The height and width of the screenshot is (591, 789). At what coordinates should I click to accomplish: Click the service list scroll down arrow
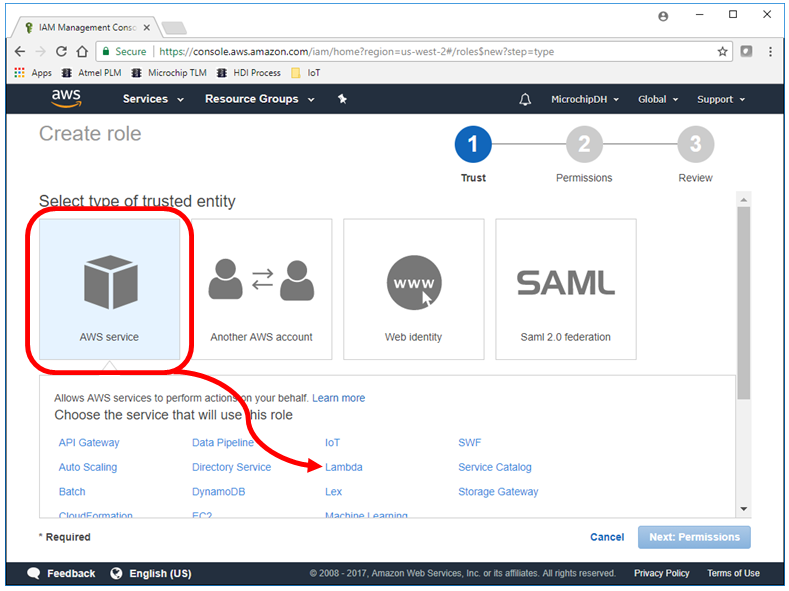[x=744, y=509]
